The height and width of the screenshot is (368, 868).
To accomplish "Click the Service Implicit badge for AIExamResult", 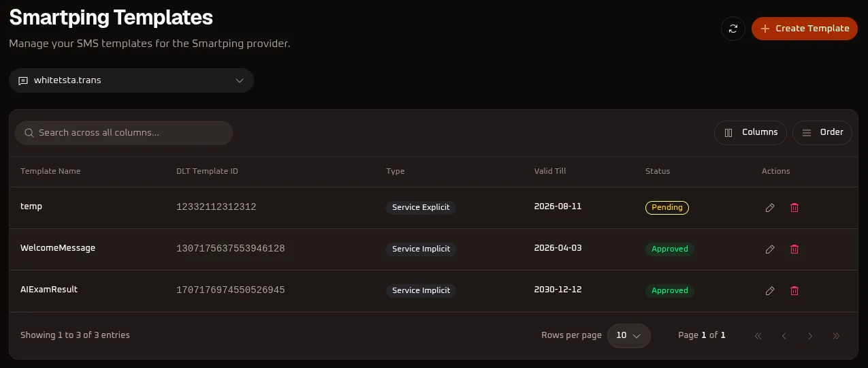I will pyautogui.click(x=421, y=290).
